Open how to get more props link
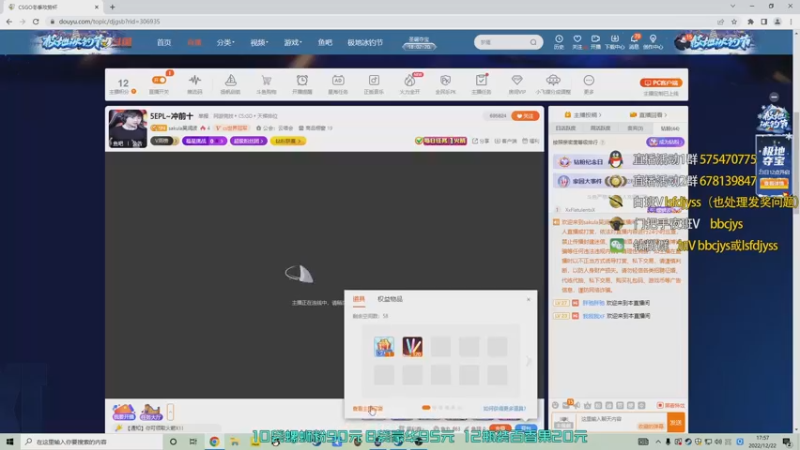This screenshot has width=800, height=450. point(504,409)
